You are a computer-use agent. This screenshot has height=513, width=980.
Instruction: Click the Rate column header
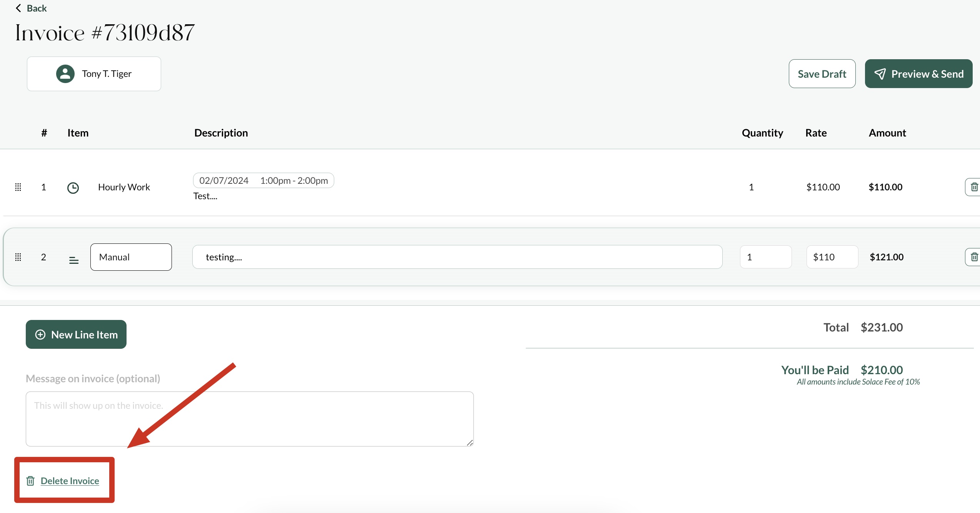click(816, 133)
